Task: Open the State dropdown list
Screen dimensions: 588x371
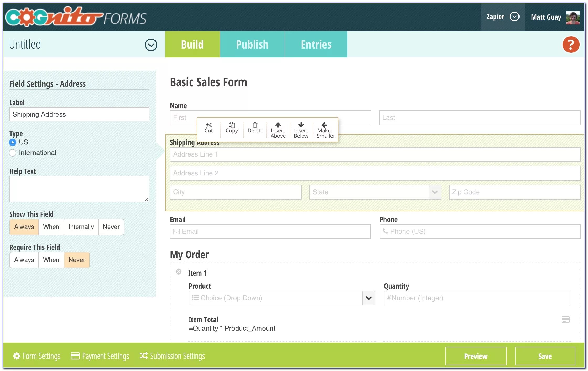Action: click(435, 192)
